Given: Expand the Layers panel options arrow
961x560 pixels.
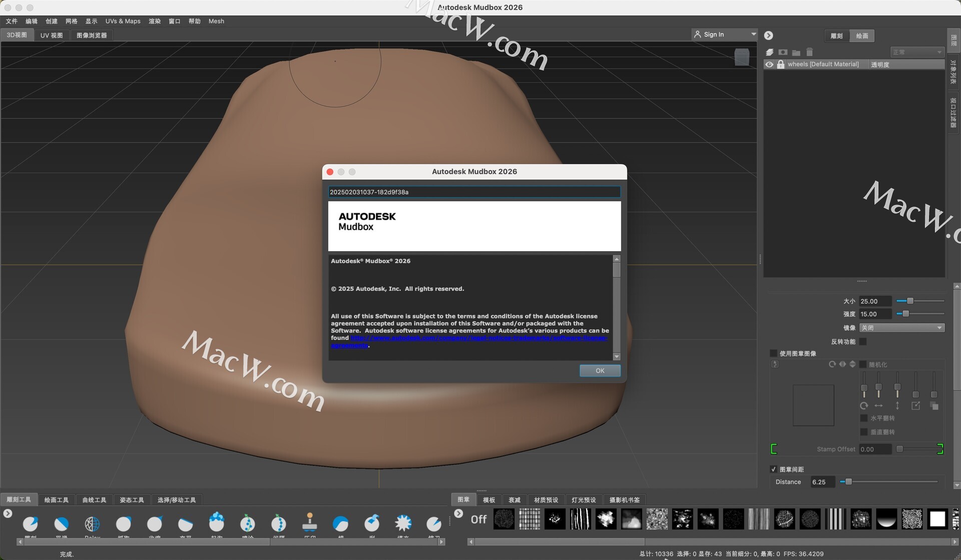Looking at the screenshot, I should coord(769,36).
